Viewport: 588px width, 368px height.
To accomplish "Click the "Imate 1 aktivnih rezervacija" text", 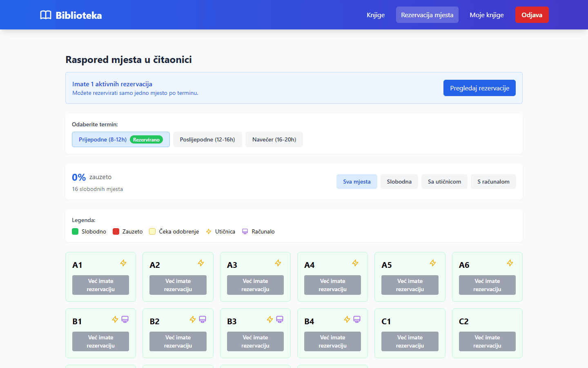I will click(112, 84).
